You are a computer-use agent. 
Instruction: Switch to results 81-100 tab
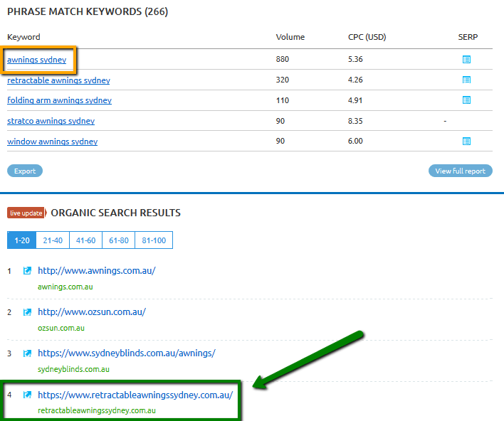(x=154, y=240)
